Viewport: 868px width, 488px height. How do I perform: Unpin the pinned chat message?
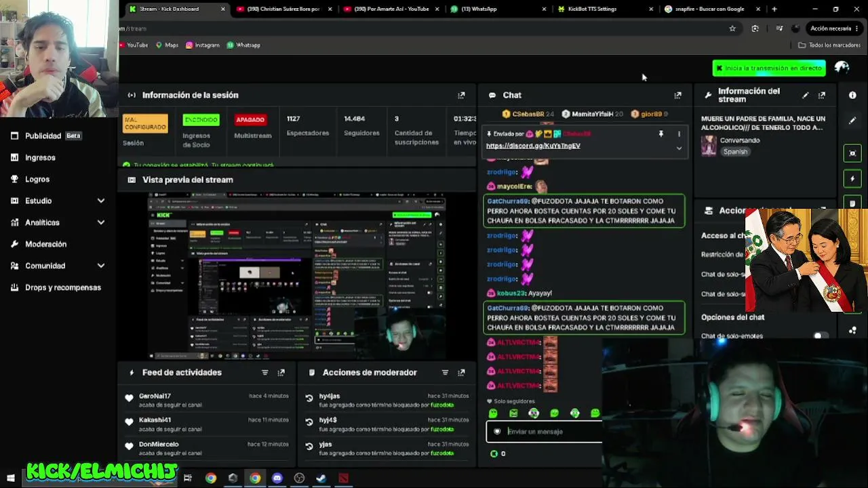pos(660,134)
